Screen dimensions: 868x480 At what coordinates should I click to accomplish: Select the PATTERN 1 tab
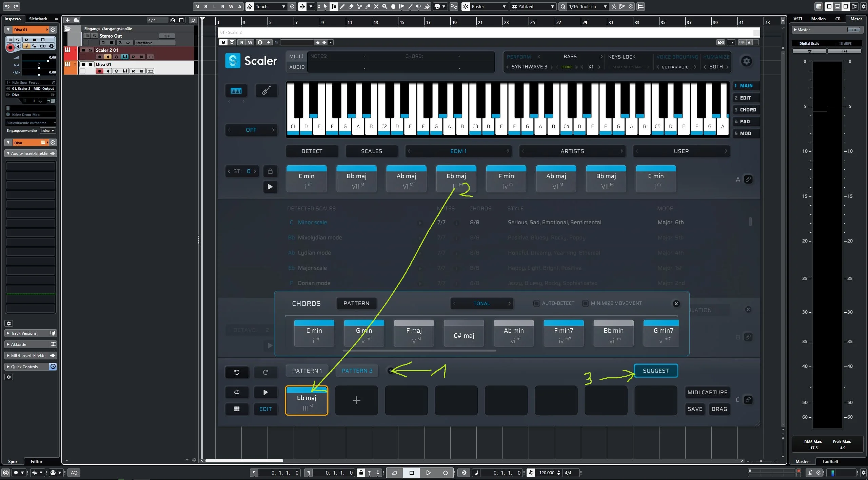coord(307,371)
